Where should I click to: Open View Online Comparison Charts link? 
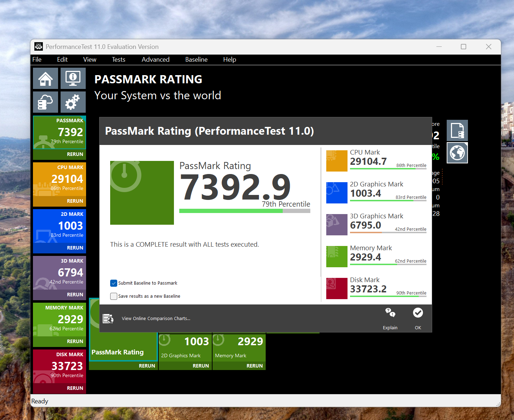click(156, 318)
